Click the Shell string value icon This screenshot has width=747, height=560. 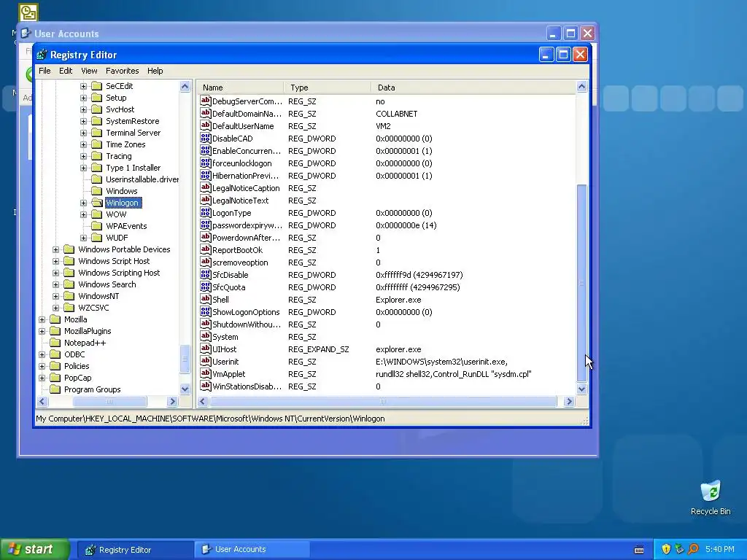(205, 299)
